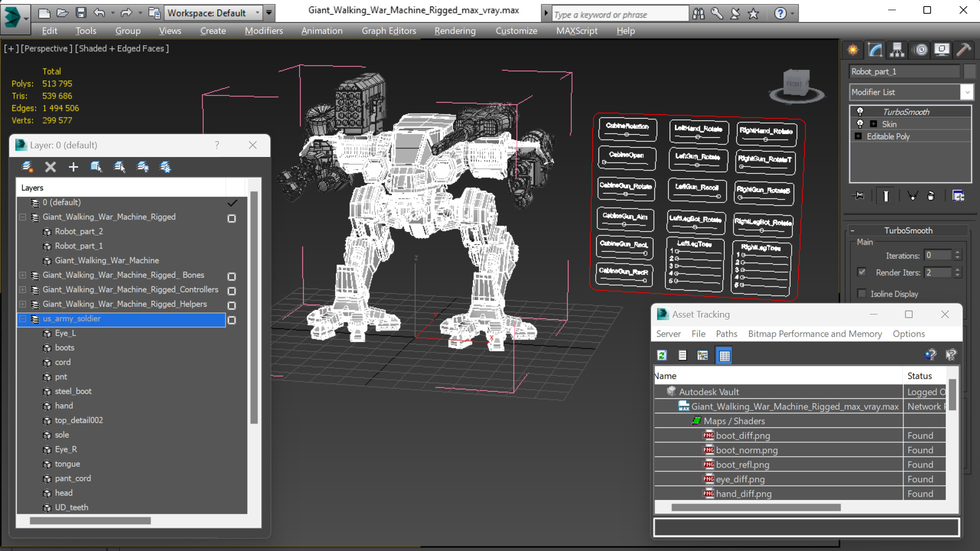Screen dimensions: 980x551
Task: Click the star favorites icon in the title bar
Action: coord(753,14)
